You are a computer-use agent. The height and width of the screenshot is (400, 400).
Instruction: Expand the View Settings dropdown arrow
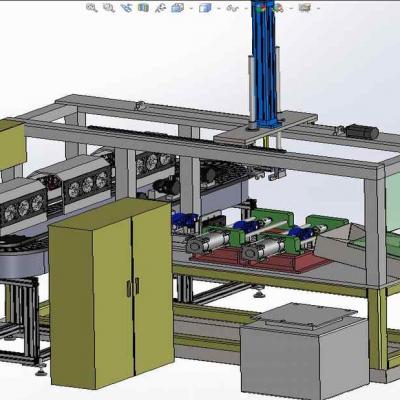click(318, 8)
